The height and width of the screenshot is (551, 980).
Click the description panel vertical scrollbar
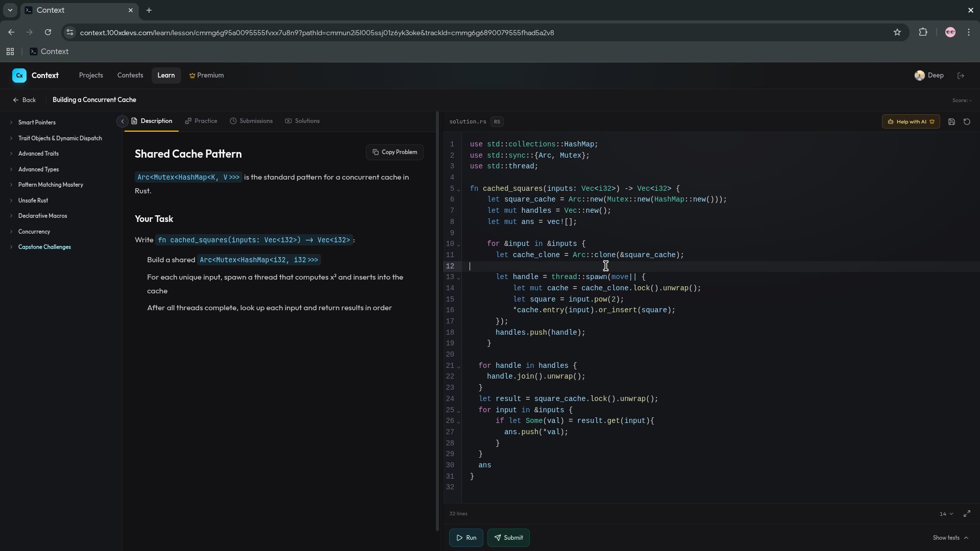pos(437,321)
